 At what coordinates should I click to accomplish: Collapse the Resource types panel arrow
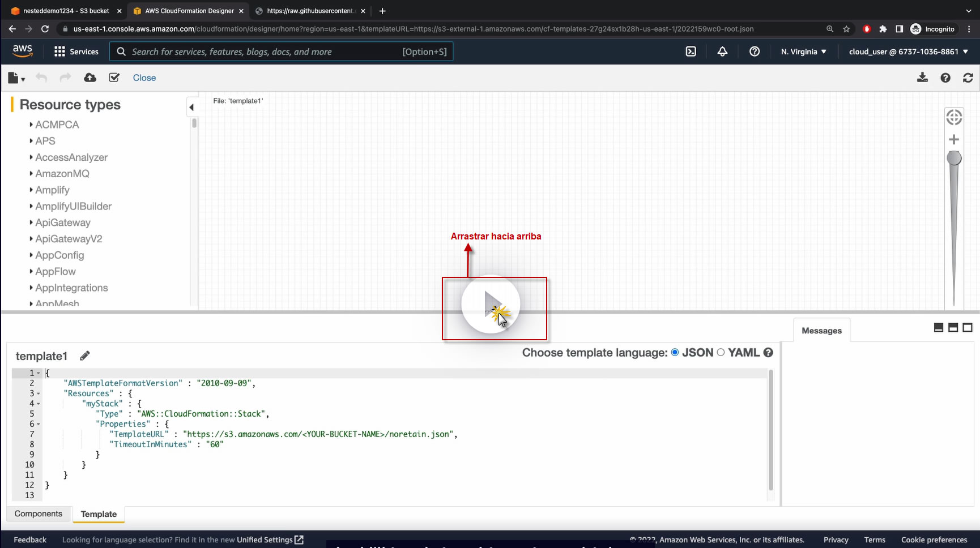click(x=191, y=107)
